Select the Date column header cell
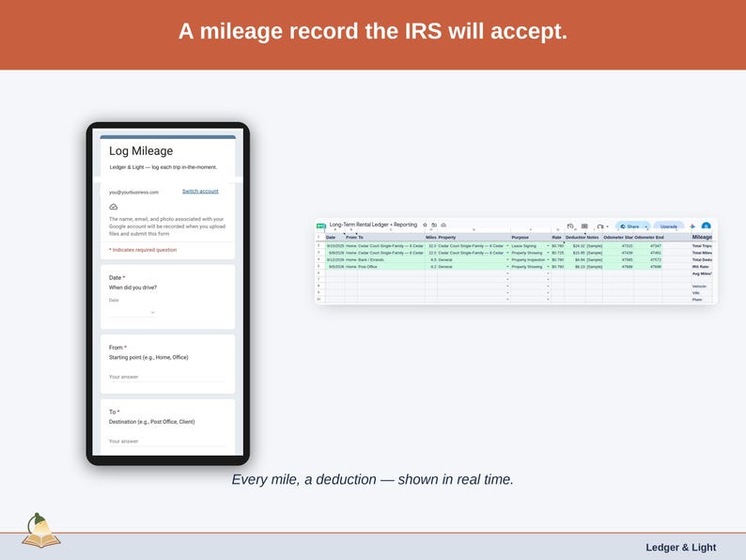 (x=334, y=237)
